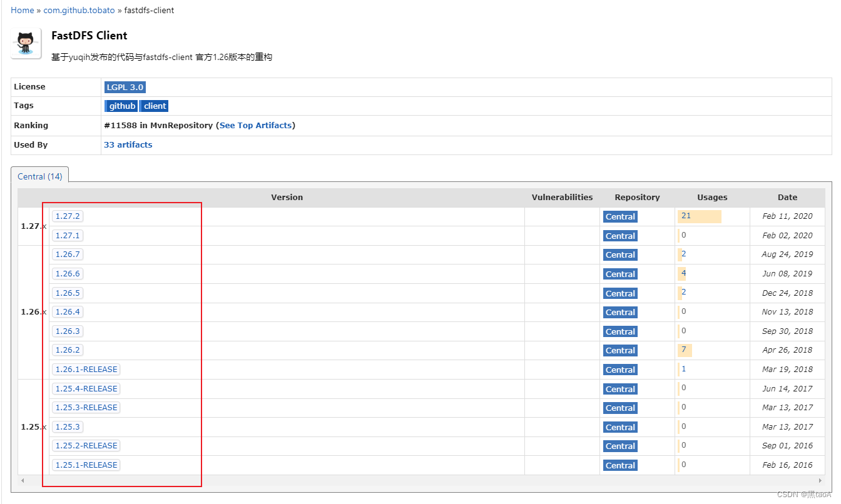Select the client tag
Image resolution: width=841 pixels, height=504 pixels.
pos(155,106)
